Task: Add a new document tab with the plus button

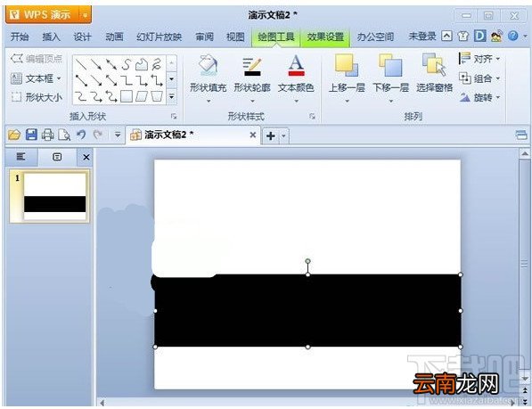Action: [270, 136]
